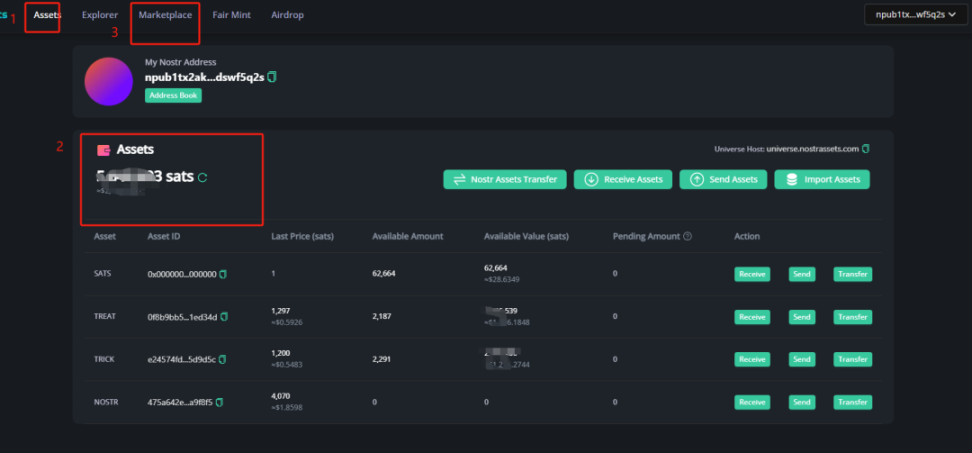This screenshot has height=453, width=972.
Task: Copy the TREAT asset ID
Action: coord(225,317)
